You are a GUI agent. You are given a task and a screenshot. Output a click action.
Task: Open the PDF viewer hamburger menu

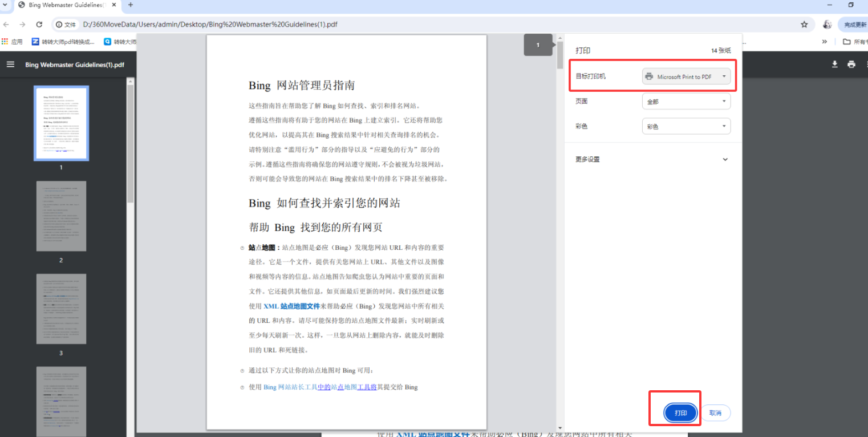[x=10, y=64]
